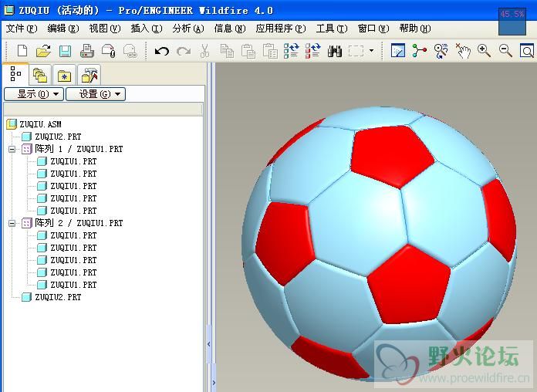Select the 阵列 1 / ZUQIU1.PRT pattern row
The image size is (537, 392).
73,149
